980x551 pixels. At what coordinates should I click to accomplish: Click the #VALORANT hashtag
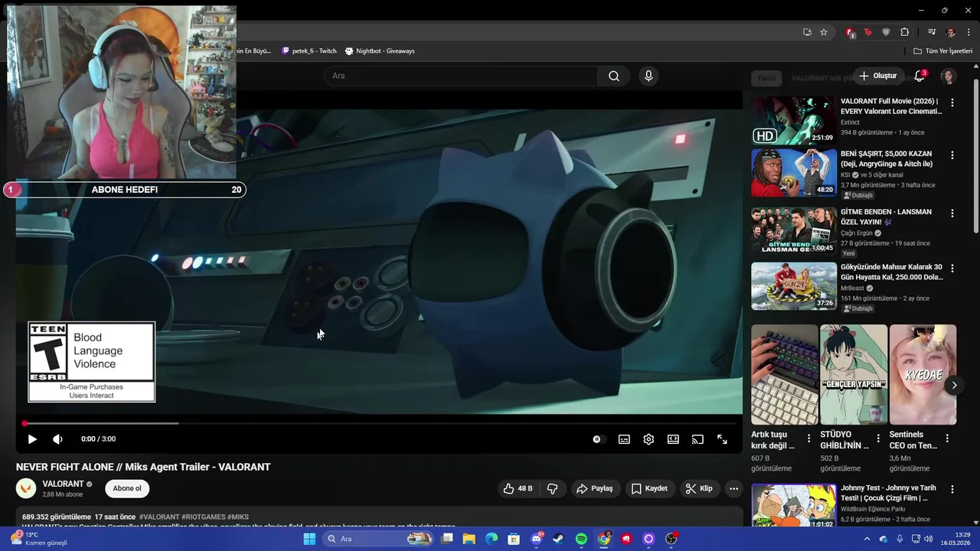click(x=159, y=517)
